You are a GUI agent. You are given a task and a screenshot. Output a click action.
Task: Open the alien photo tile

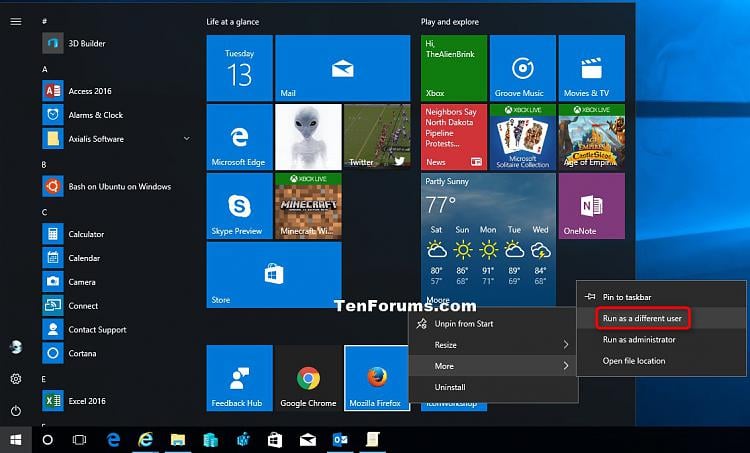tap(309, 137)
